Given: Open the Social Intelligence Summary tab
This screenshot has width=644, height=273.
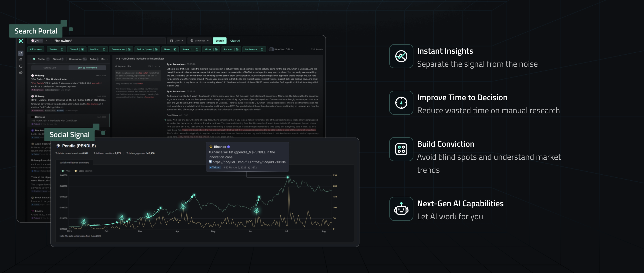Looking at the screenshot, I should pos(74,163).
